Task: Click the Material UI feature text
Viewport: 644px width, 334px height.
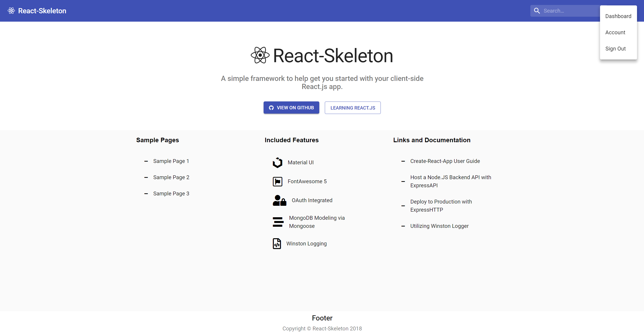Action: click(301, 163)
